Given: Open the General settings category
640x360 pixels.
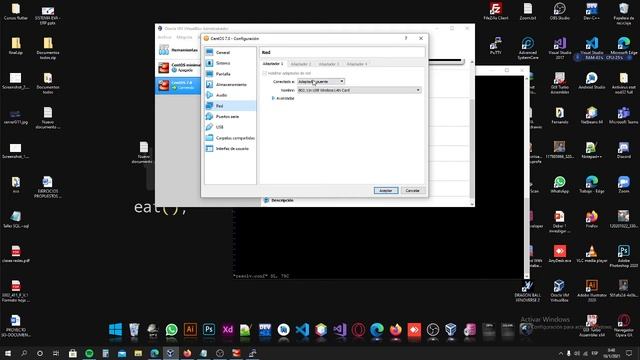Looking at the screenshot, I should coord(230,52).
